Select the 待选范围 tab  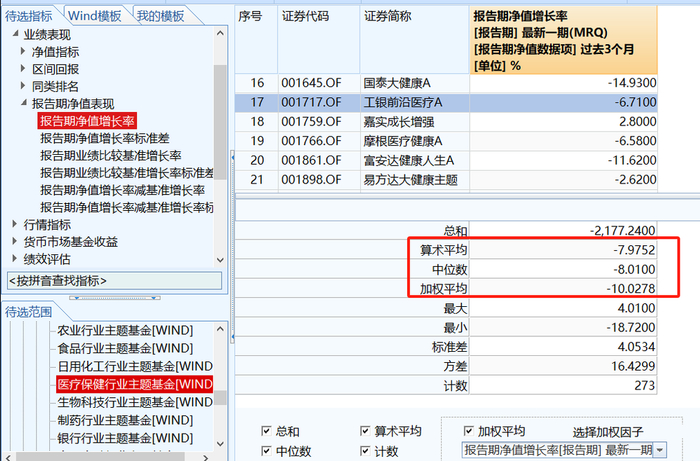tap(29, 312)
